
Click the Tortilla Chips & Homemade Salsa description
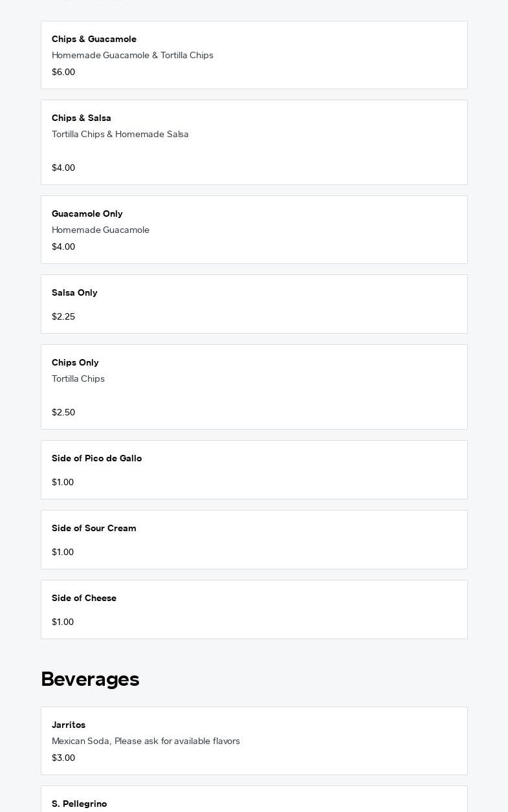(120, 134)
